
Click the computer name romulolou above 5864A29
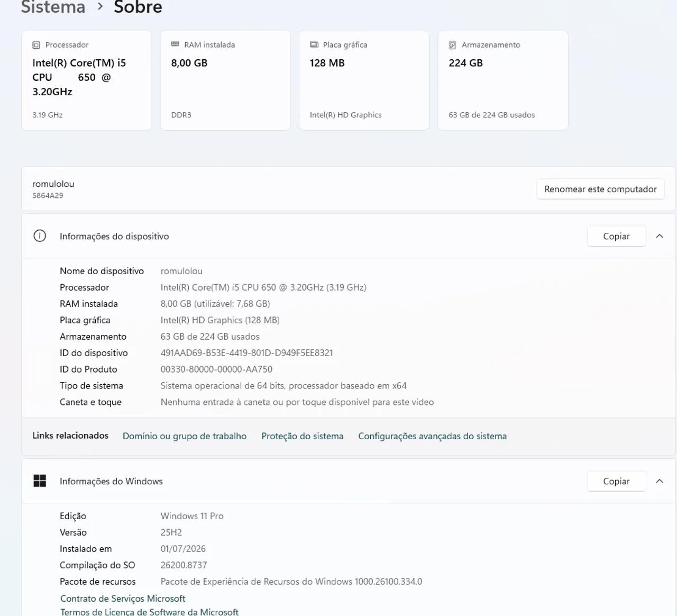[x=53, y=184]
